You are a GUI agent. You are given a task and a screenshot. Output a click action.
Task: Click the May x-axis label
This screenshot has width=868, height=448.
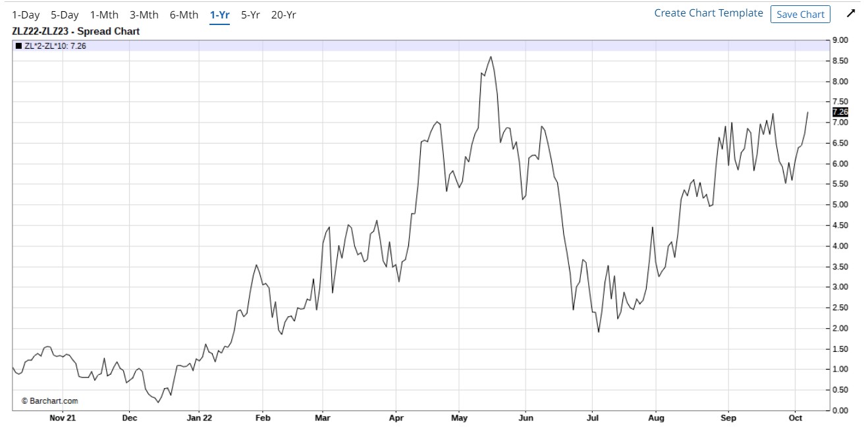459,418
